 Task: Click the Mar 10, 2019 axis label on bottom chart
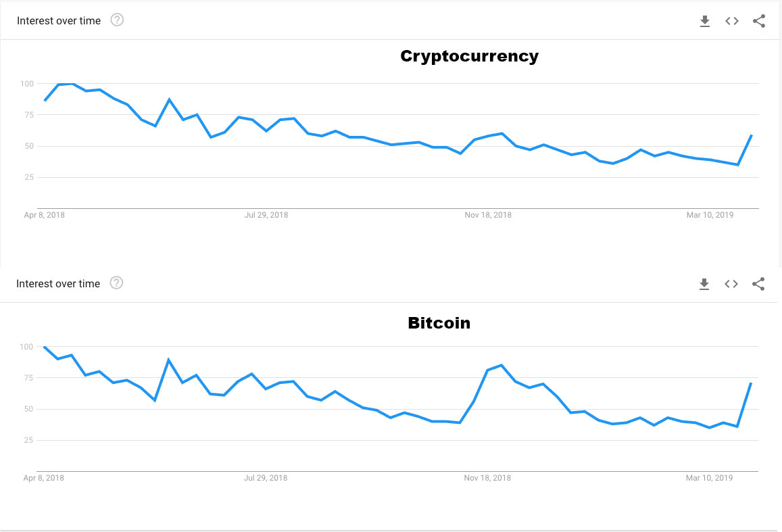[709, 477]
